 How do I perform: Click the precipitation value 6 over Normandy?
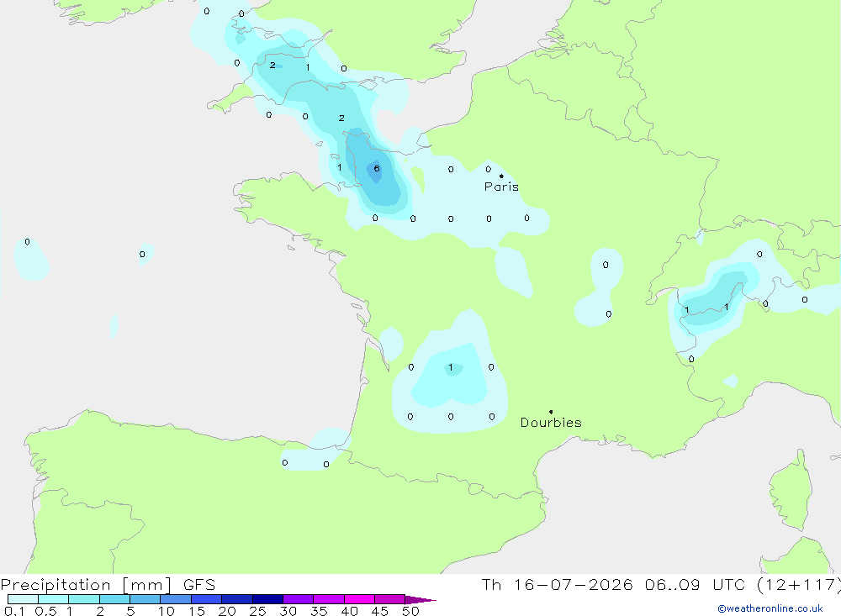(x=377, y=168)
